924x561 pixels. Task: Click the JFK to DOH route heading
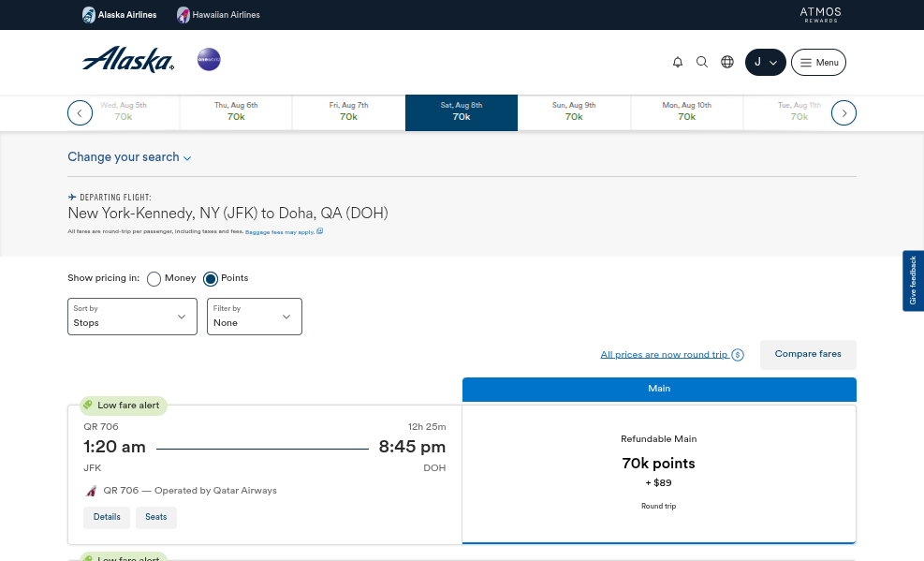click(x=228, y=213)
